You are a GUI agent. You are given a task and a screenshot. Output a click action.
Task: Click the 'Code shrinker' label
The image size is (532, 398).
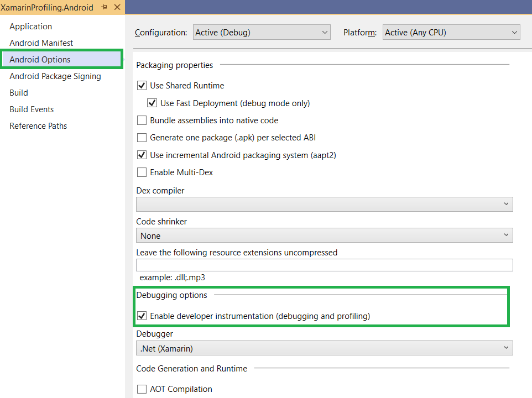(x=161, y=221)
